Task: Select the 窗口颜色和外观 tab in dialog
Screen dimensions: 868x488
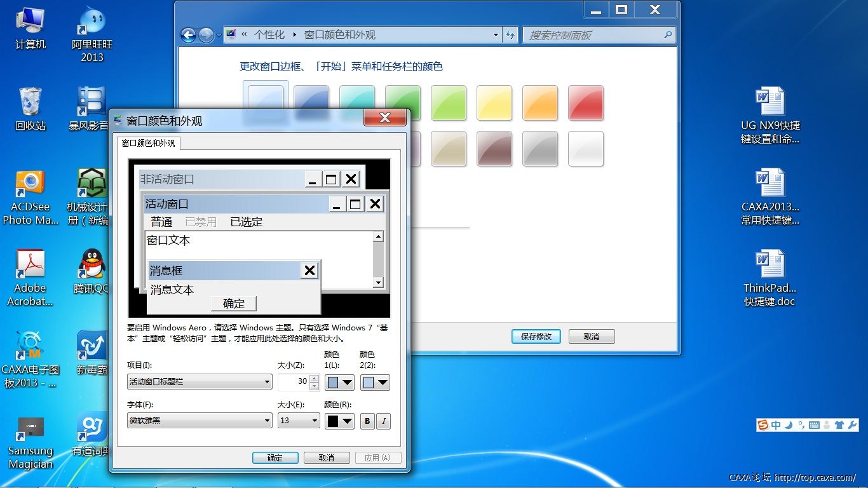Action: tap(148, 143)
